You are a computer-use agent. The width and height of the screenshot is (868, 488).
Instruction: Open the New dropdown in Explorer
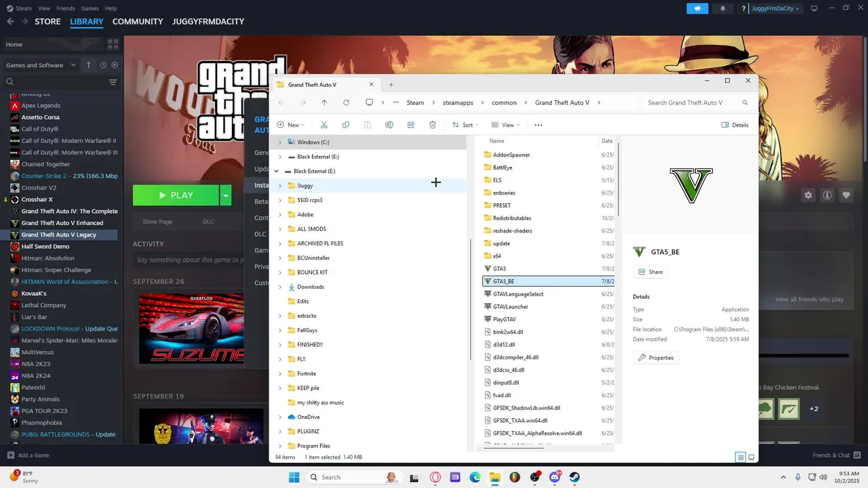click(290, 125)
